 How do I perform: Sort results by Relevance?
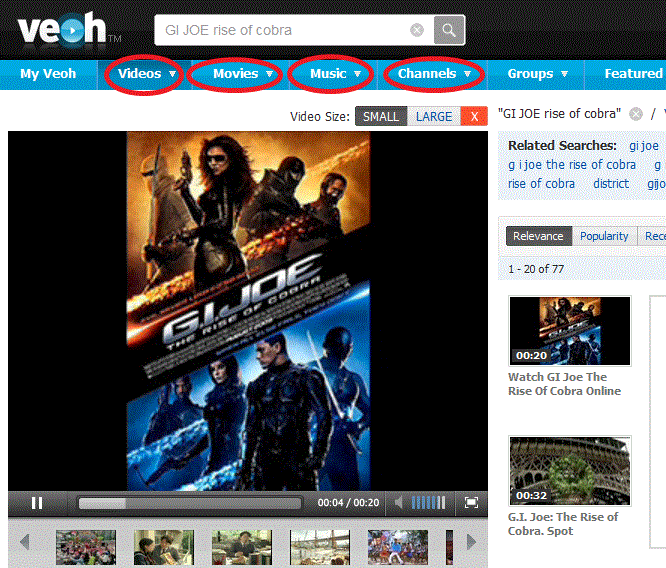click(539, 236)
